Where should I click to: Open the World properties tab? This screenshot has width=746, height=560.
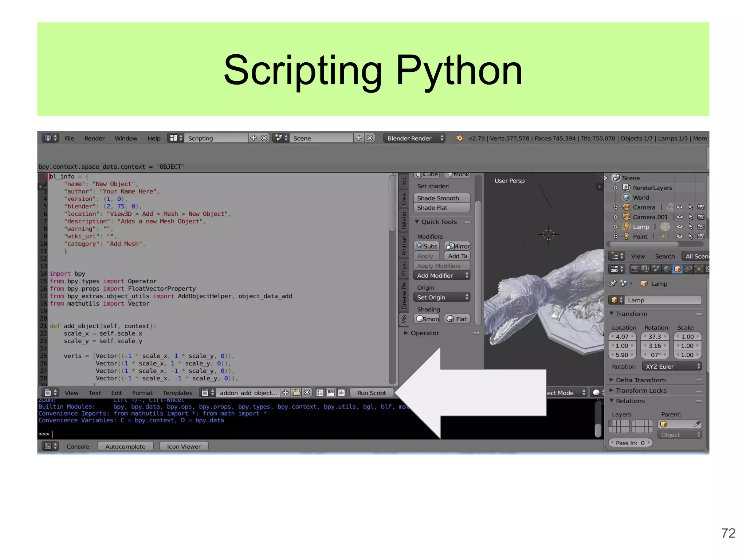point(667,269)
